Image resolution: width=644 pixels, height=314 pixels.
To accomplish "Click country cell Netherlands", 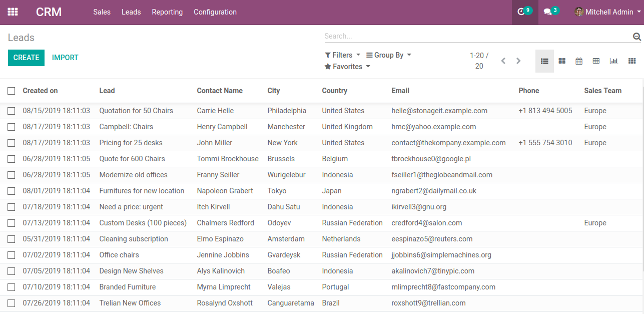I will (x=341, y=239).
